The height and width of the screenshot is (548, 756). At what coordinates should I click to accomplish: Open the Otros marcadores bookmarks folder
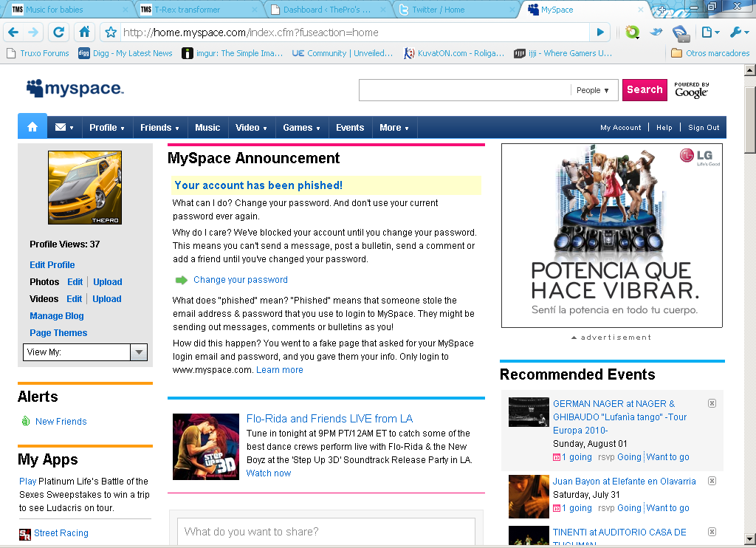tap(711, 53)
